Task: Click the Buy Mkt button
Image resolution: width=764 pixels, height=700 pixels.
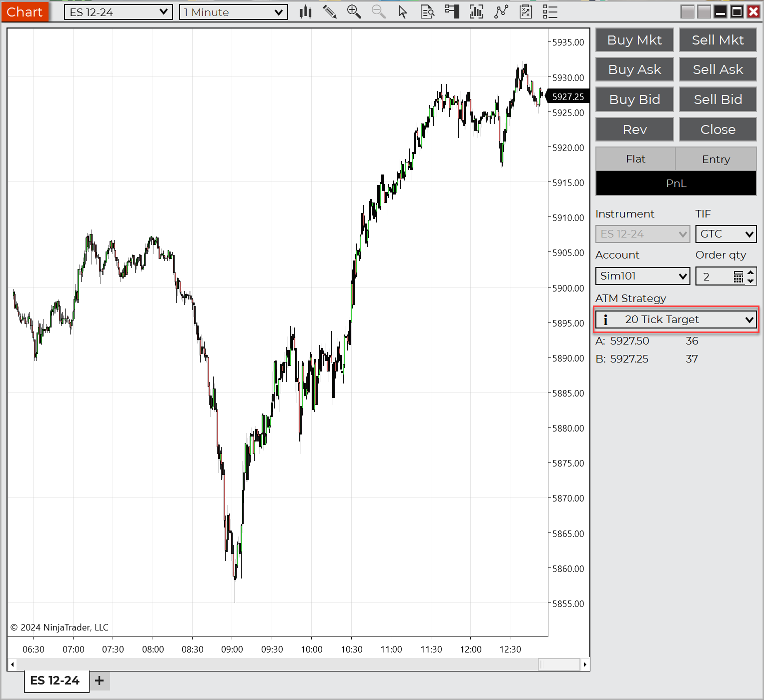Action: pyautogui.click(x=634, y=40)
